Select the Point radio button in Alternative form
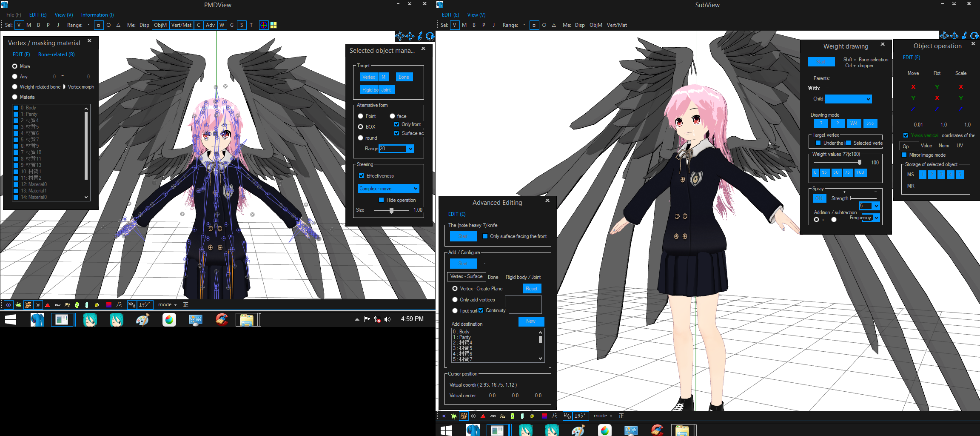 click(x=361, y=116)
